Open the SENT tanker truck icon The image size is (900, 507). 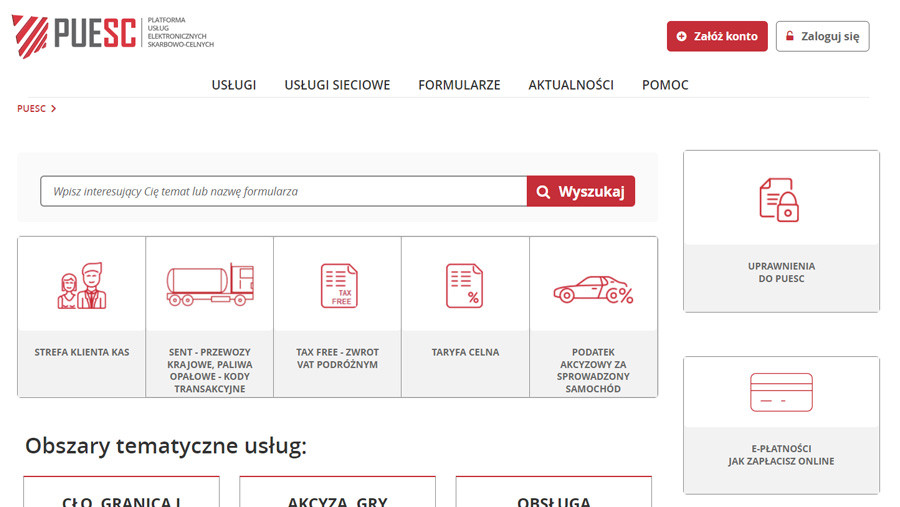[x=210, y=285]
